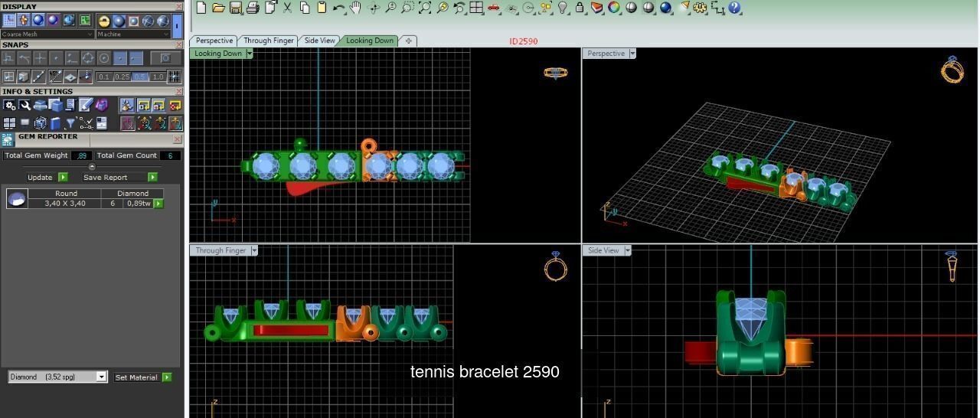The width and height of the screenshot is (980, 418).
Task: Open options with the gear icon
Action: click(x=700, y=8)
